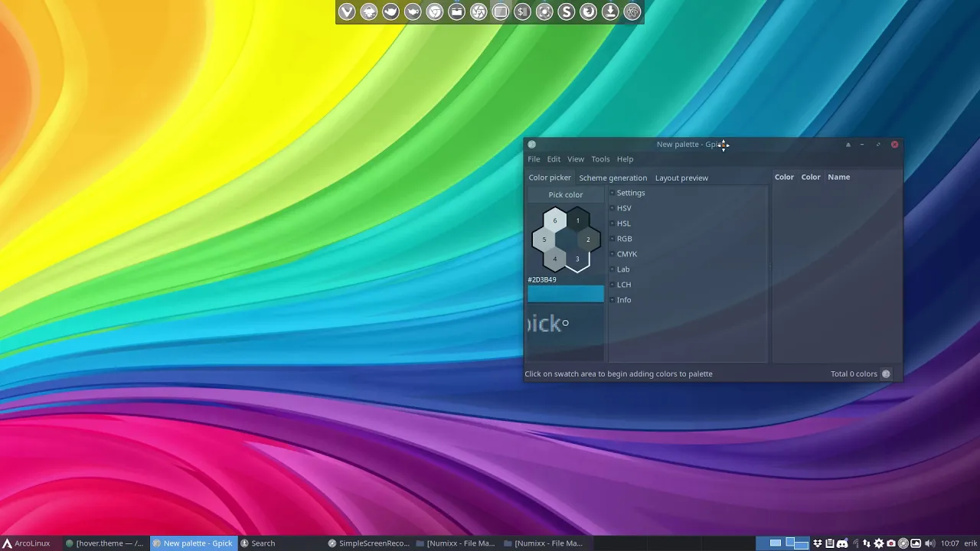Open the highlighted screen dock icon
Viewport: 980px width, 551px height.
501,11
